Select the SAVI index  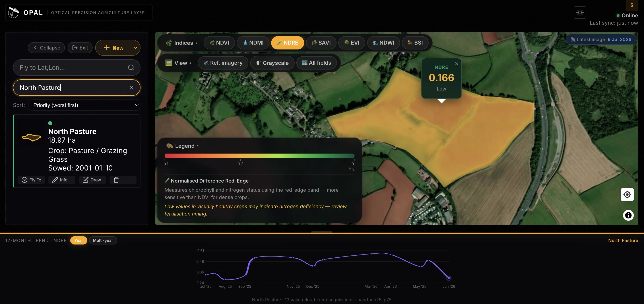321,43
